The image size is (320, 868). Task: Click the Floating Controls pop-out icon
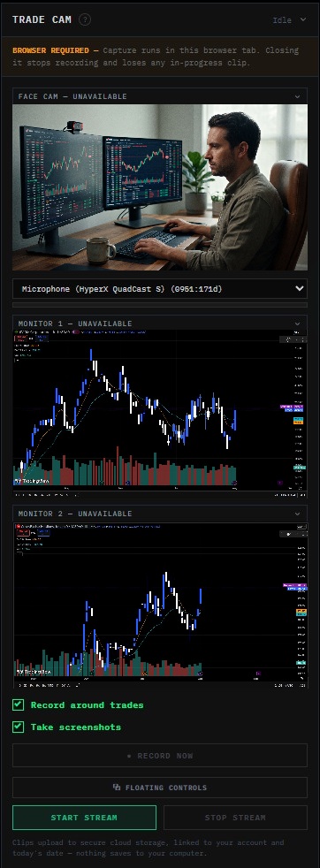[x=117, y=788]
